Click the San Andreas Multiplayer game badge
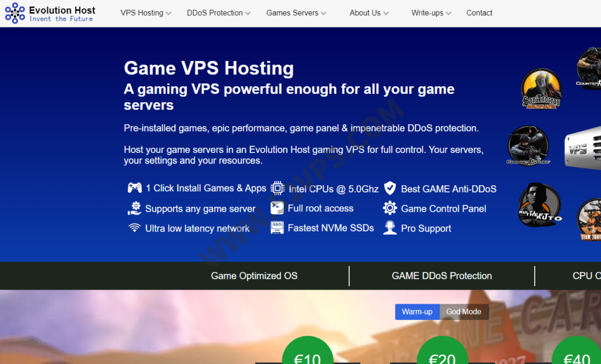Image resolution: width=601 pixels, height=364 pixels. pos(541,89)
